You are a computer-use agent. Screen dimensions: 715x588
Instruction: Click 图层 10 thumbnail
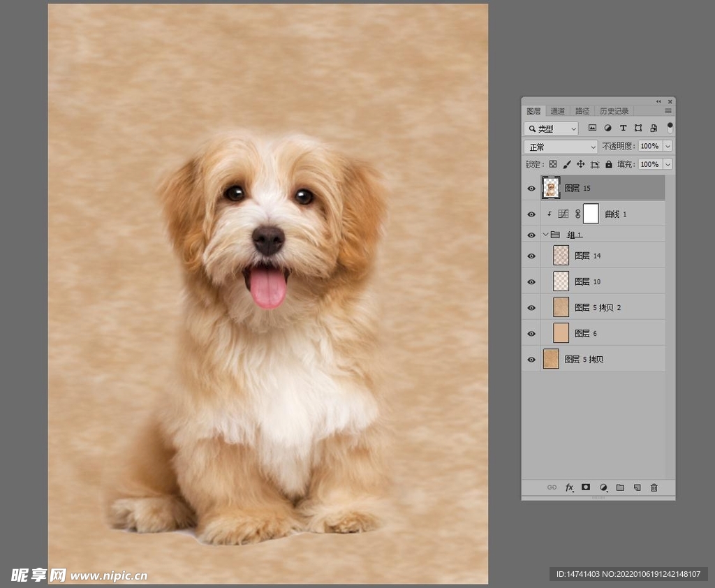pyautogui.click(x=561, y=281)
